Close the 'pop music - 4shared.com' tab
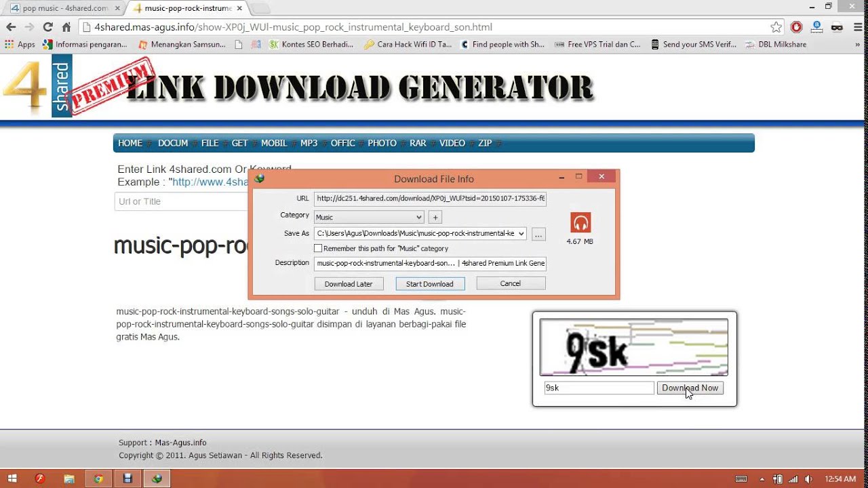The width and height of the screenshot is (868, 488). tap(117, 8)
